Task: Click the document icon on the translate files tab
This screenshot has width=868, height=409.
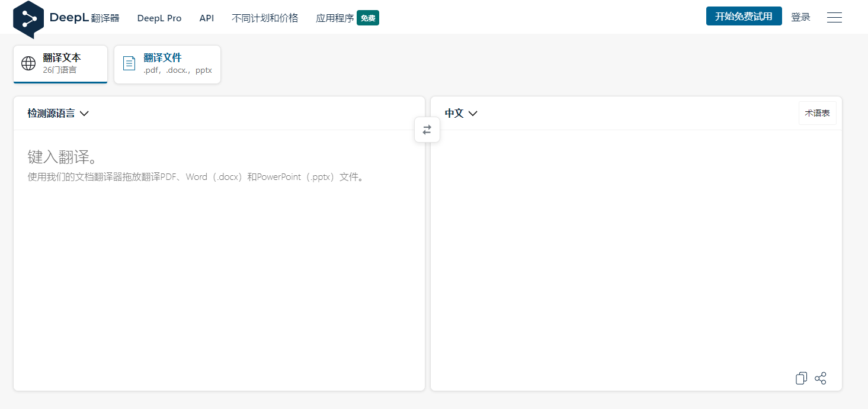Action: (x=129, y=63)
